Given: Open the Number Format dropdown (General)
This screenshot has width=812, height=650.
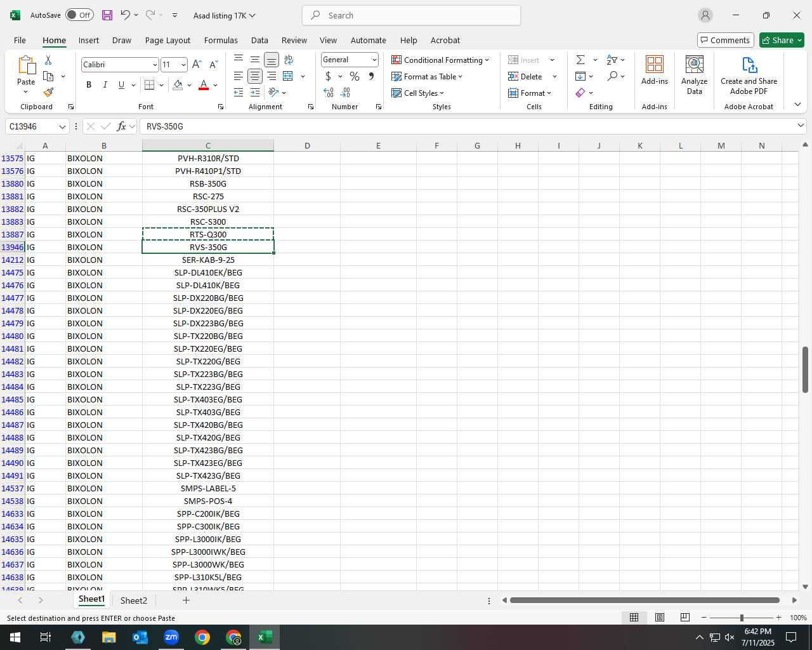Looking at the screenshot, I should pyautogui.click(x=374, y=60).
